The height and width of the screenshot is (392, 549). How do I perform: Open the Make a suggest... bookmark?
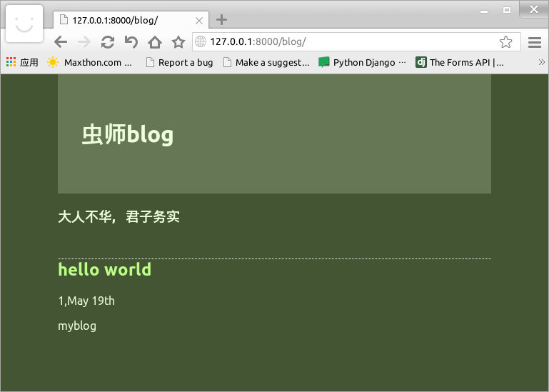pos(266,62)
